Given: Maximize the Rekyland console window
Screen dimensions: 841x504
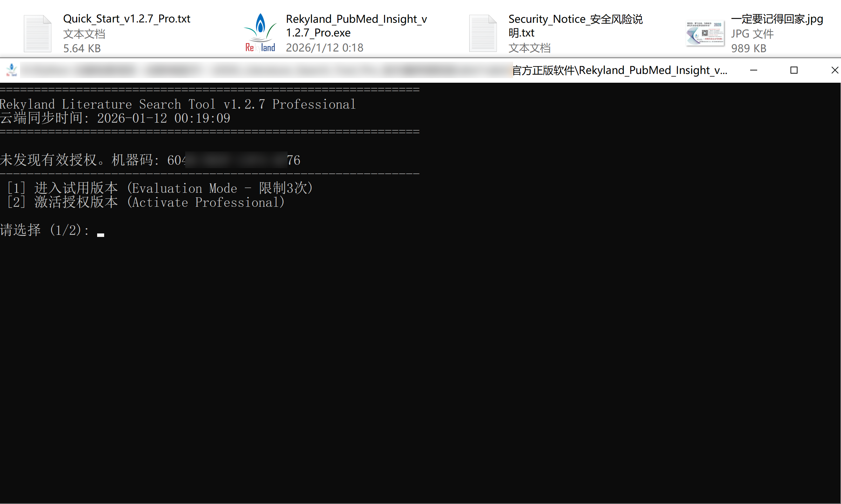Looking at the screenshot, I should point(794,70).
